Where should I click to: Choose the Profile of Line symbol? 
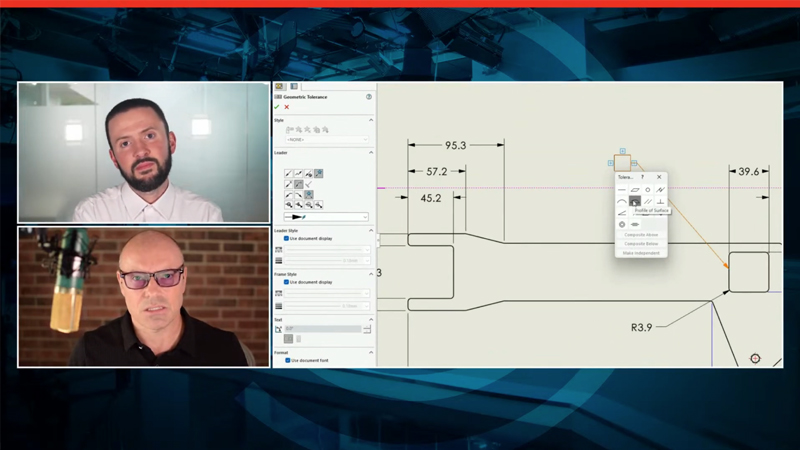[x=622, y=202]
